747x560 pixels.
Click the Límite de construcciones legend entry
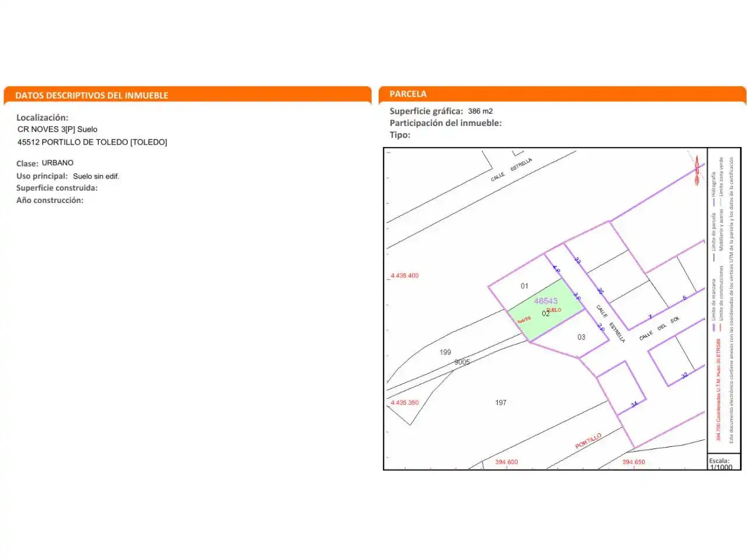point(721,297)
